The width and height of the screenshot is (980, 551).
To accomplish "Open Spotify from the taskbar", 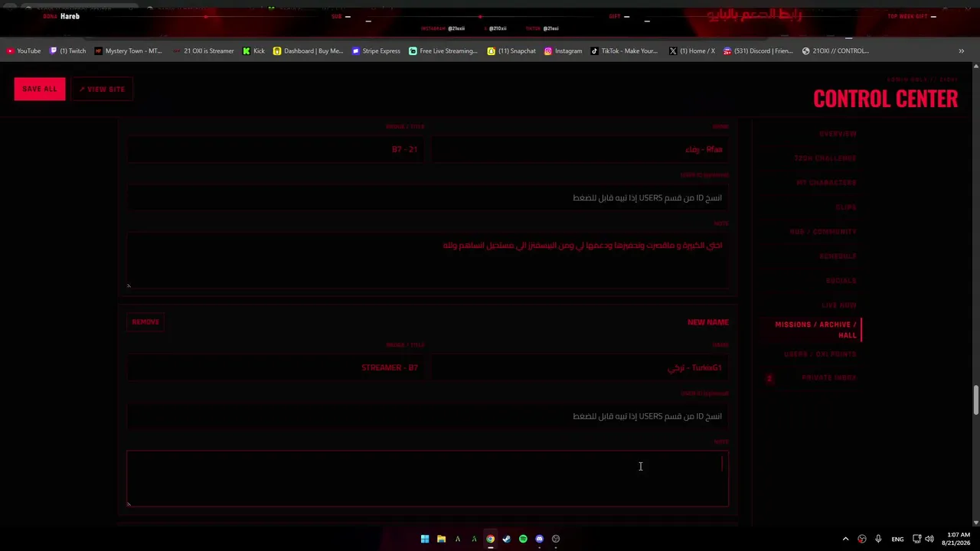I will click(523, 539).
